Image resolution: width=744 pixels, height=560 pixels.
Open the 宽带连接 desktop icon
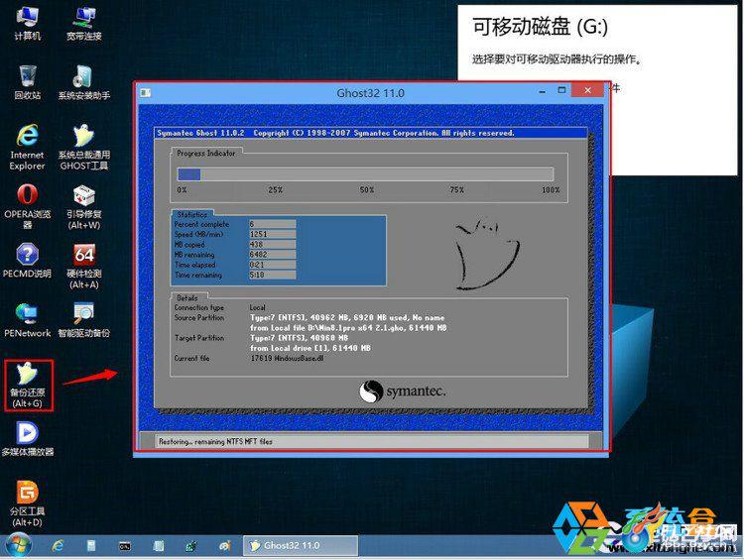point(84,23)
